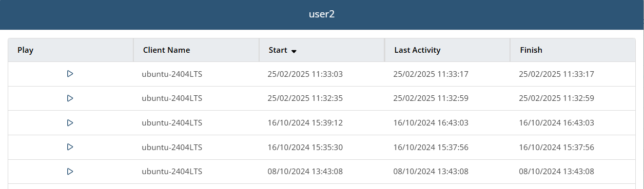The width and height of the screenshot is (644, 189).
Task: Select ubuntu-2404LTS client in first row
Action: tap(172, 74)
